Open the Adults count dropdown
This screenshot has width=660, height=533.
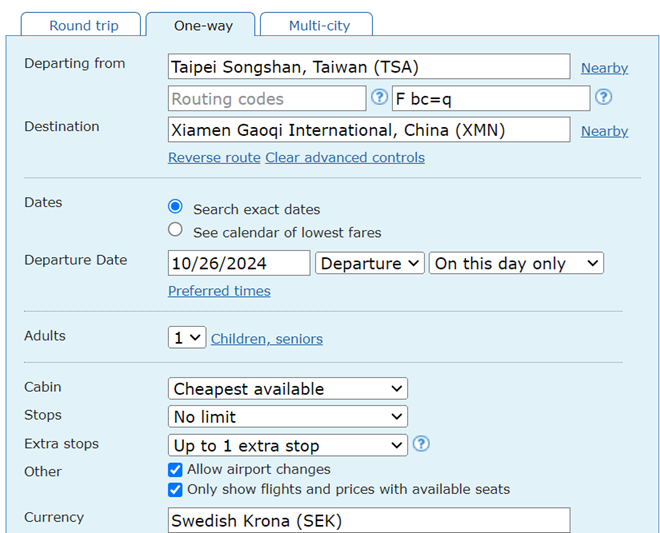(x=187, y=338)
